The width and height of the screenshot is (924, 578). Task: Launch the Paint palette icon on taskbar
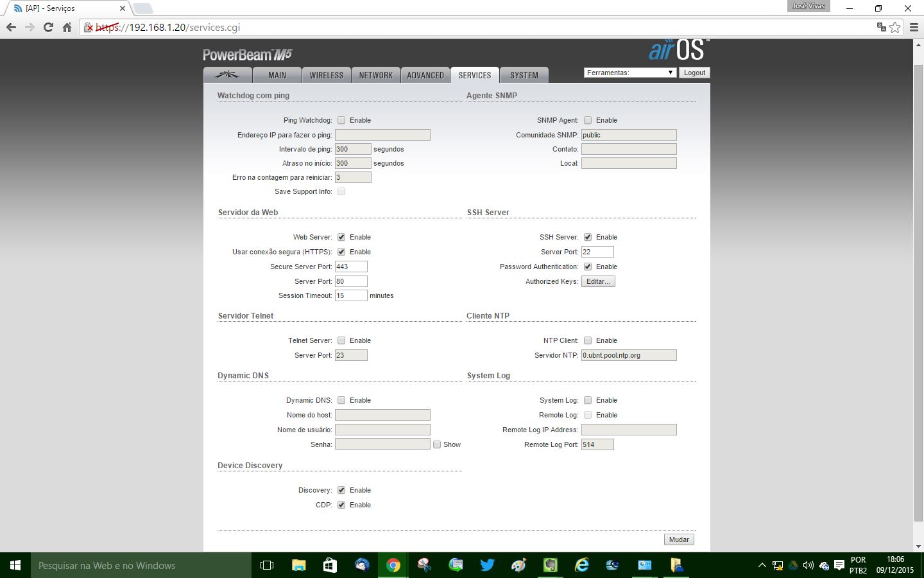(x=518, y=565)
